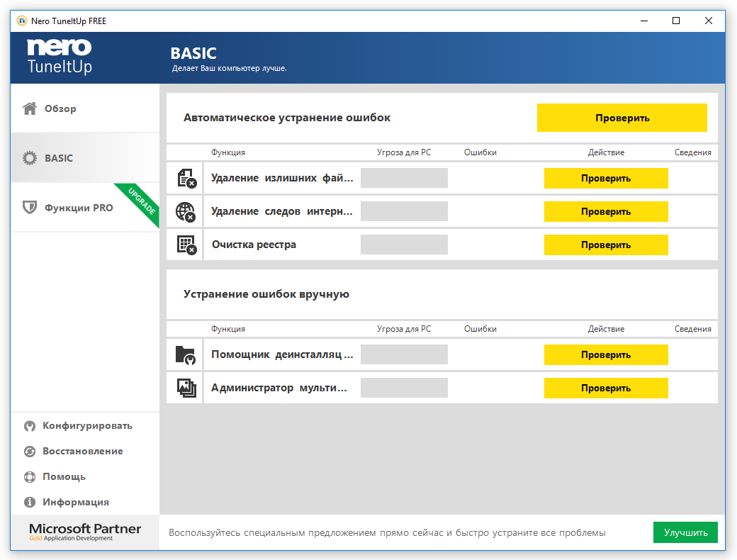The height and width of the screenshot is (560, 737).
Task: Click the pictures icon for Администратор мультимедиа
Action: click(186, 388)
